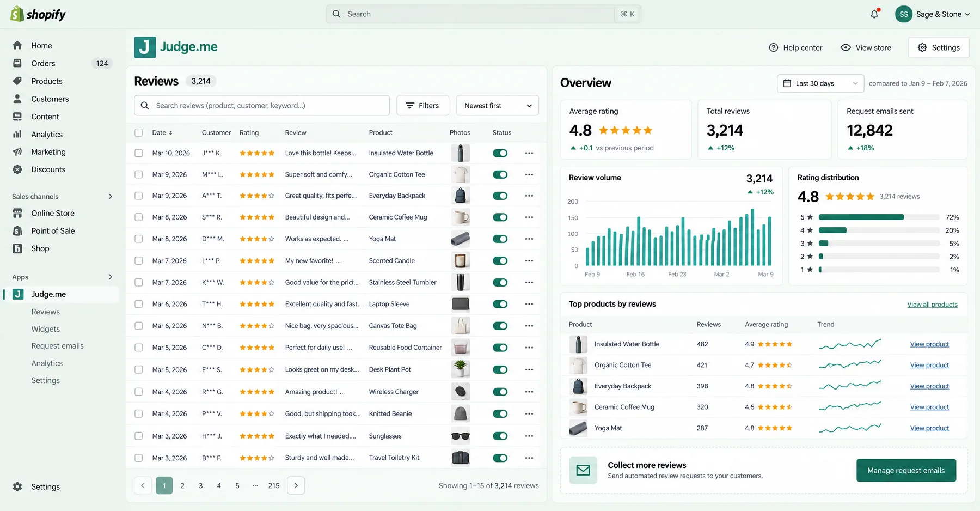Toggle status of Knitted Beanie review
Image resolution: width=980 pixels, height=511 pixels.
[x=500, y=414]
